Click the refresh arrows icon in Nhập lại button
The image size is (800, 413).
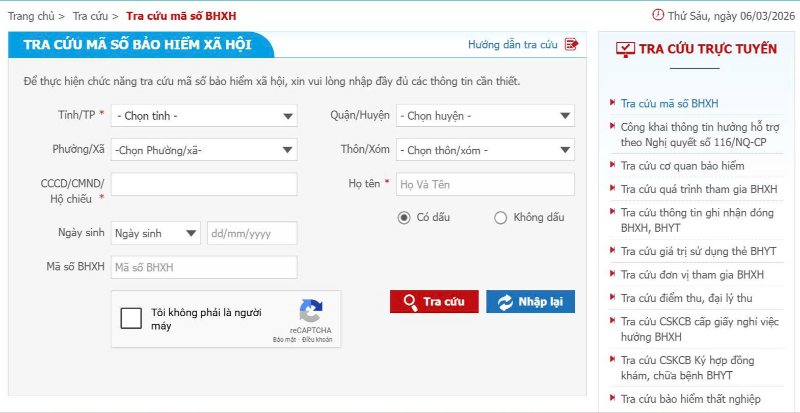(505, 302)
